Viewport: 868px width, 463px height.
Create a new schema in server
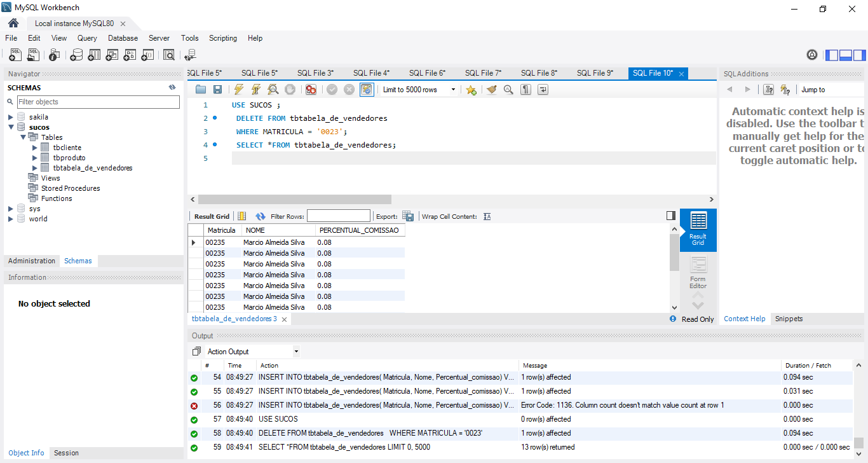[x=76, y=55]
